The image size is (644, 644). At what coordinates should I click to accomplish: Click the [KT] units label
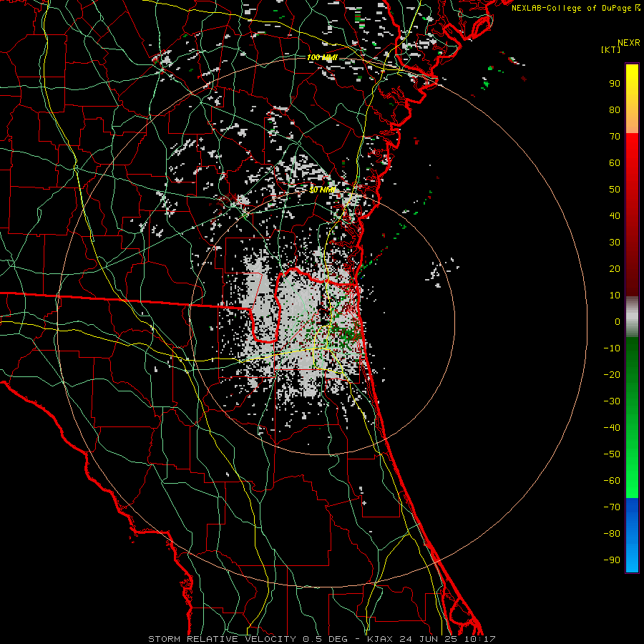pyautogui.click(x=611, y=49)
